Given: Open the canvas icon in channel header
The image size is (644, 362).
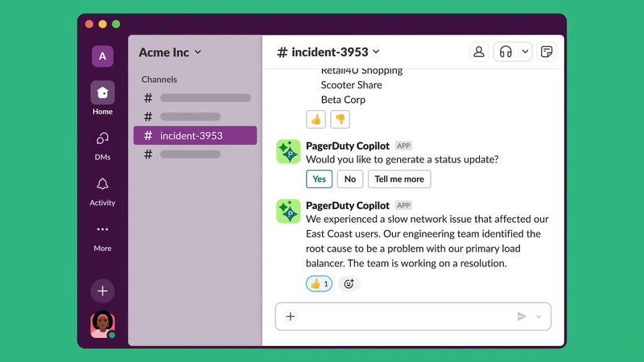Looking at the screenshot, I should point(547,51).
